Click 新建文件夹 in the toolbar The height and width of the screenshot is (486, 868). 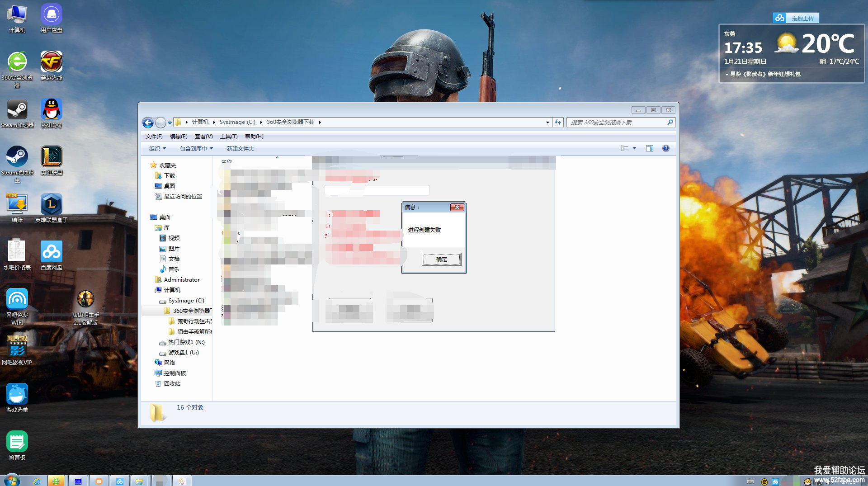click(x=240, y=148)
